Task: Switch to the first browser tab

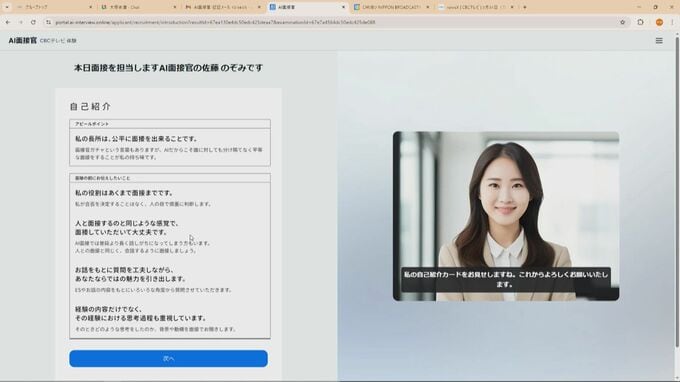Action: click(x=54, y=7)
